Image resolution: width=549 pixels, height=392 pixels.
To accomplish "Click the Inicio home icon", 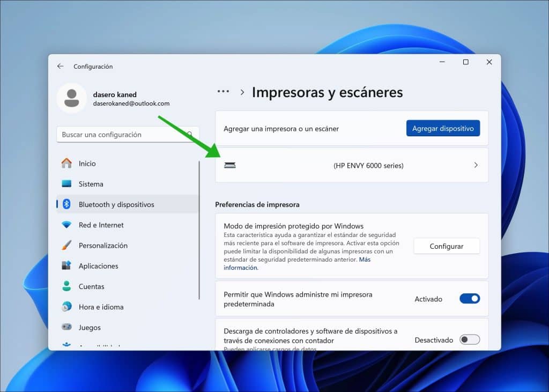I will tap(66, 163).
